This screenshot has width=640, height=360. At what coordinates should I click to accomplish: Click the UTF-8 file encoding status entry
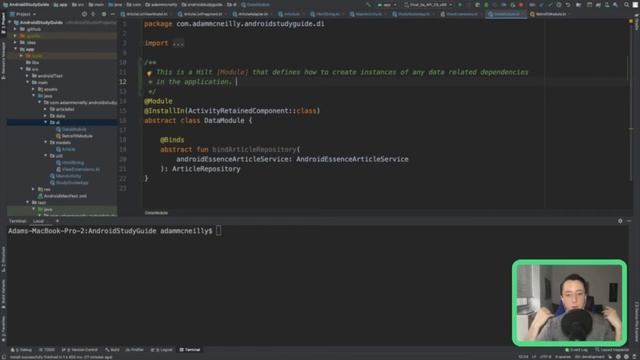546,357
